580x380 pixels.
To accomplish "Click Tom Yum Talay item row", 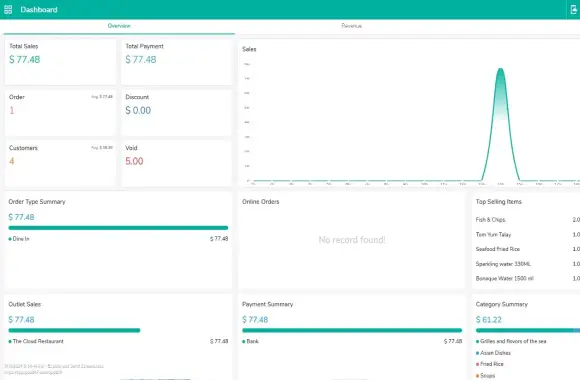I will point(528,235).
